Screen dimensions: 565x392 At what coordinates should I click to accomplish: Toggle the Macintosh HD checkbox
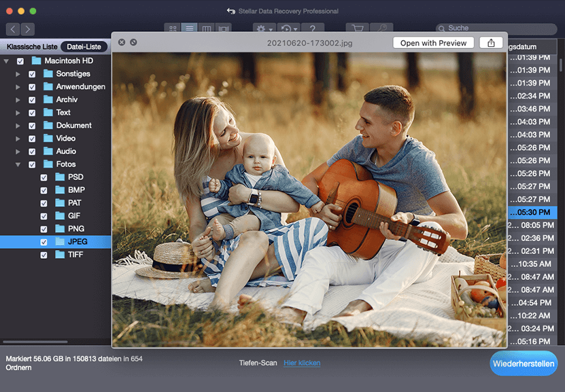coord(20,61)
